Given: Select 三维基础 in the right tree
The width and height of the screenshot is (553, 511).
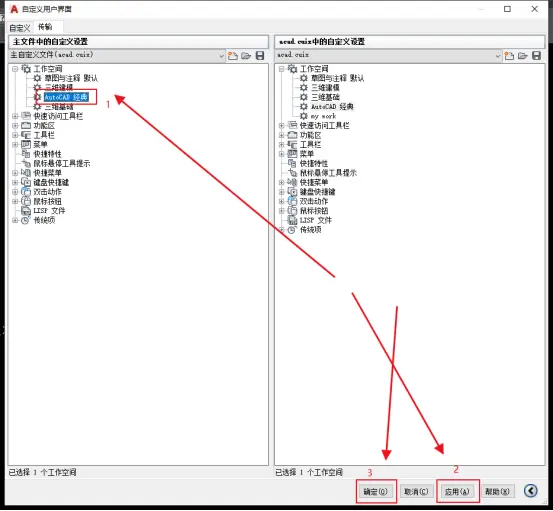Looking at the screenshot, I should [325, 97].
